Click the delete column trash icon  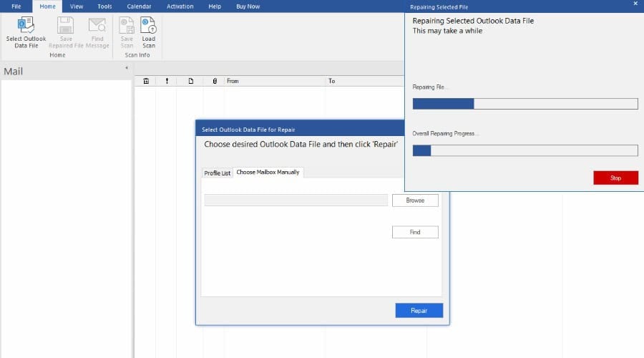coord(146,81)
